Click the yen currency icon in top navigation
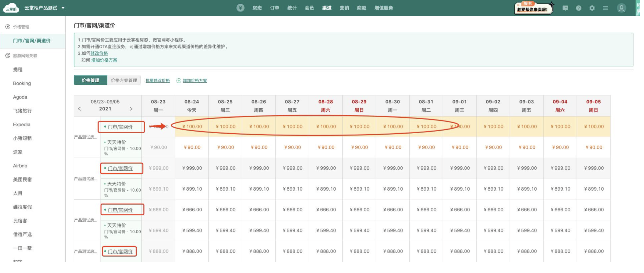The height and width of the screenshot is (273, 644). pyautogui.click(x=240, y=8)
